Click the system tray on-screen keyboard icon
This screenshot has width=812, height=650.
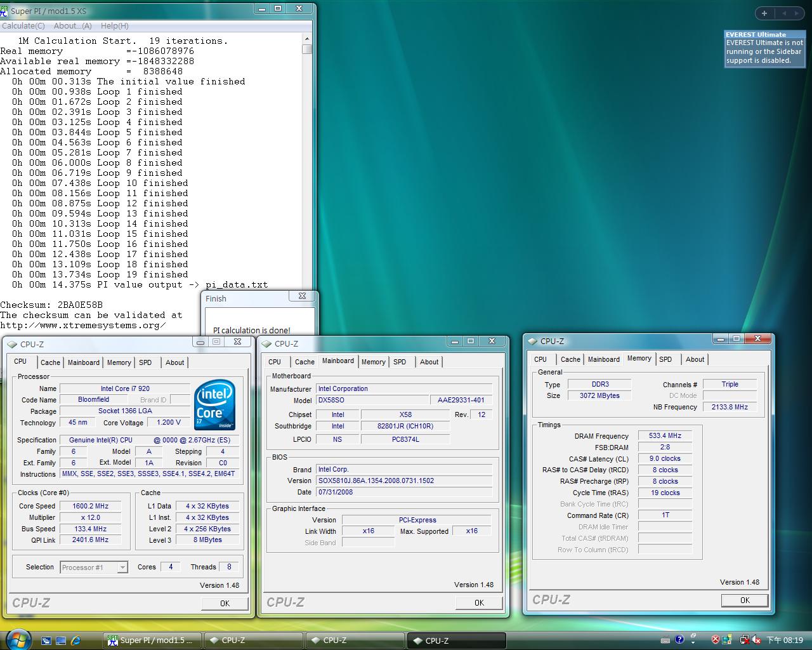665,640
